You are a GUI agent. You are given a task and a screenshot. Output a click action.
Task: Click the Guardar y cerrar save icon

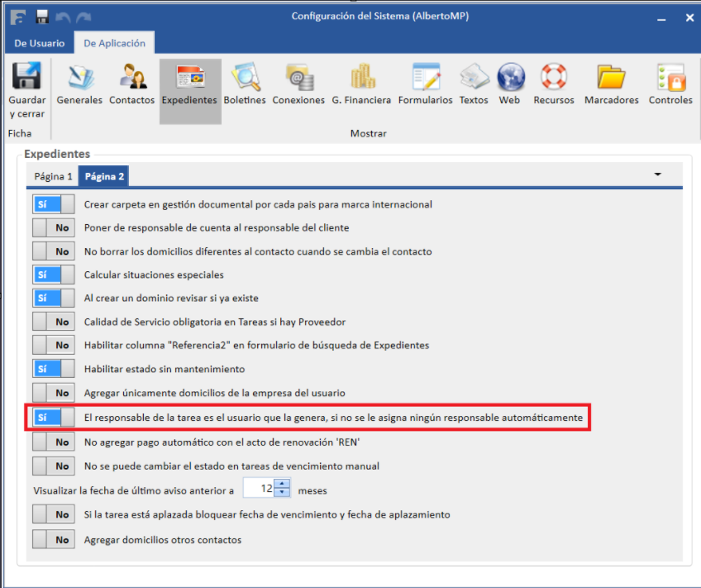coord(26,79)
